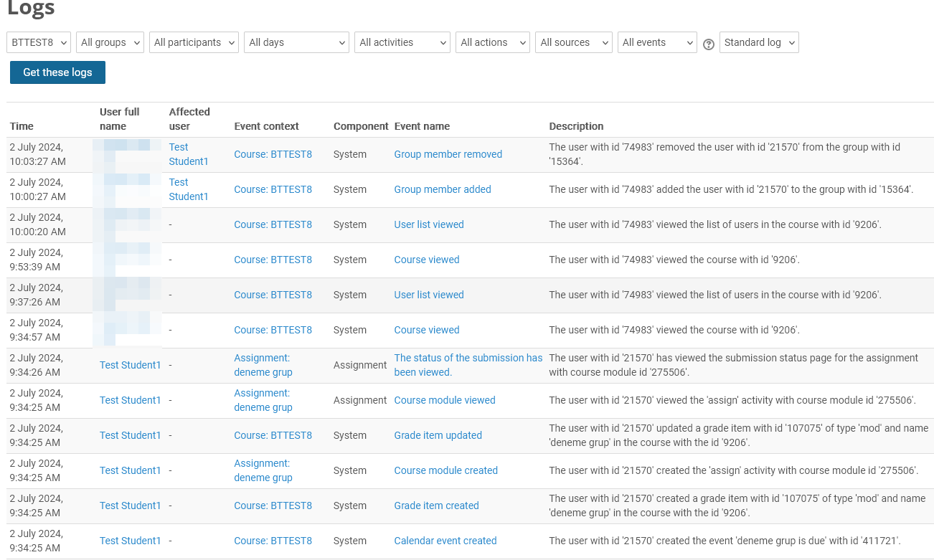Click the Get these logs button

point(57,72)
